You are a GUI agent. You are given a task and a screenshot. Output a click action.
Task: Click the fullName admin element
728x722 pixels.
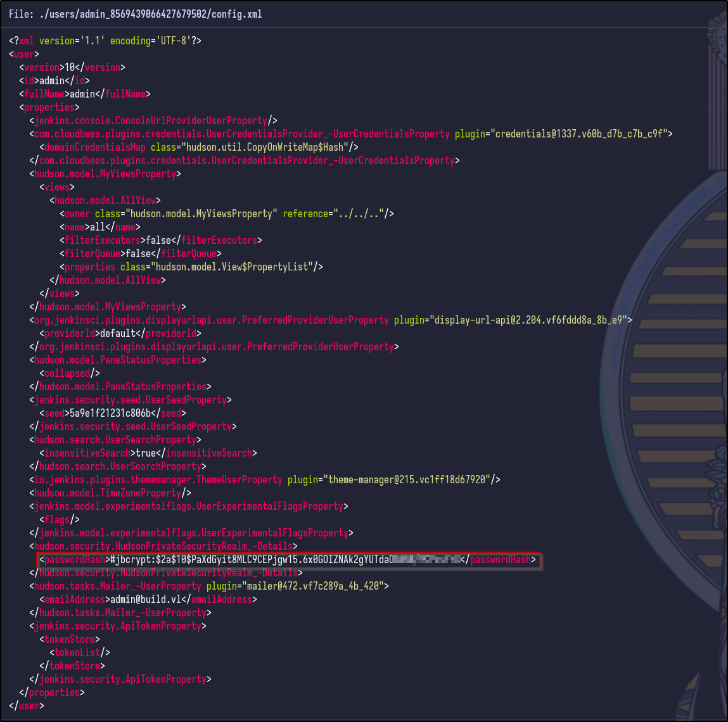(85, 94)
